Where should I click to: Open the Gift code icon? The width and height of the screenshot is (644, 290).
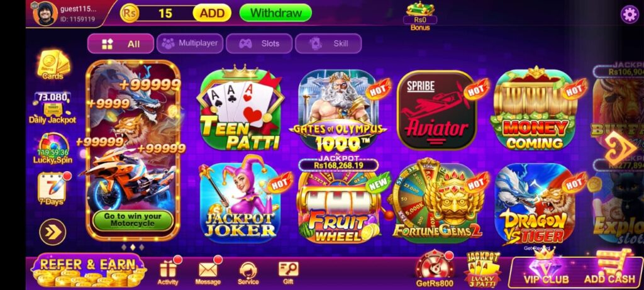(288, 273)
